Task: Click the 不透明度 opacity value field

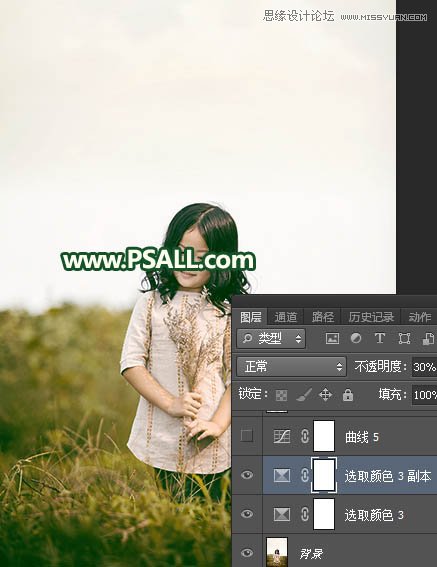Action: coord(424,367)
